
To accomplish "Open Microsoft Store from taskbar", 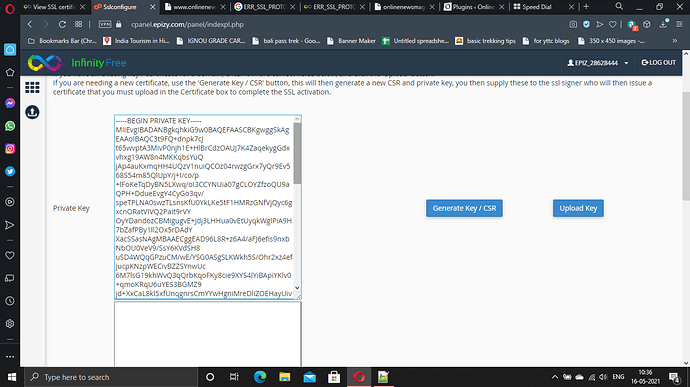I will (334, 377).
